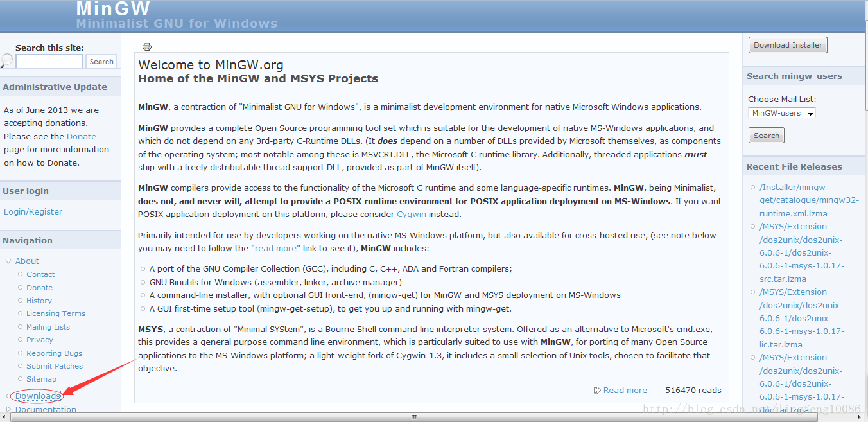The image size is (868, 422).
Task: Open the dos2unix src.tar.lzma release link
Action: [802, 252]
